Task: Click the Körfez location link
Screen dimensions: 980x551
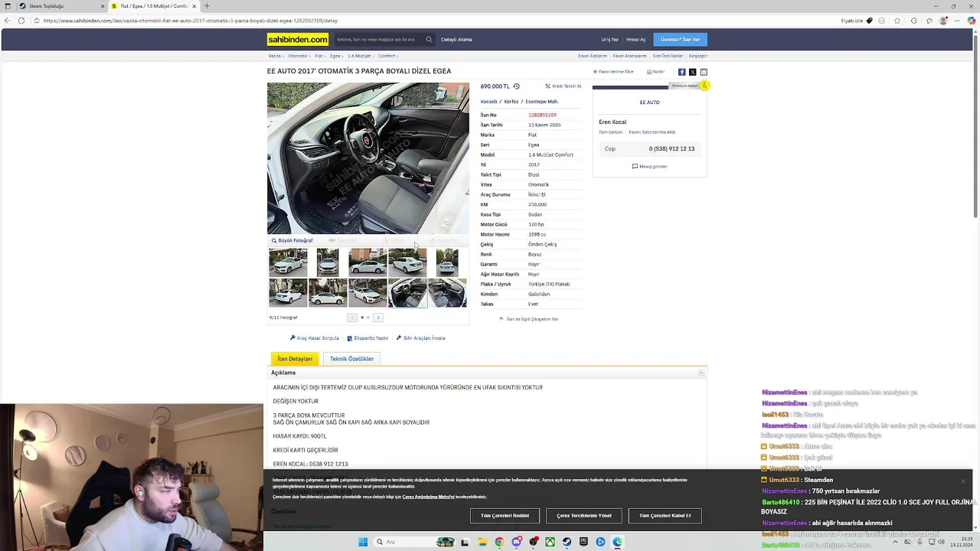Action: click(511, 102)
